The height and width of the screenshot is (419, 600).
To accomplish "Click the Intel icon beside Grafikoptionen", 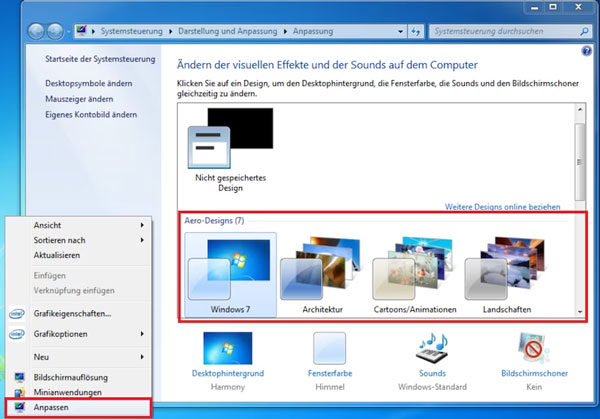I will tap(17, 334).
